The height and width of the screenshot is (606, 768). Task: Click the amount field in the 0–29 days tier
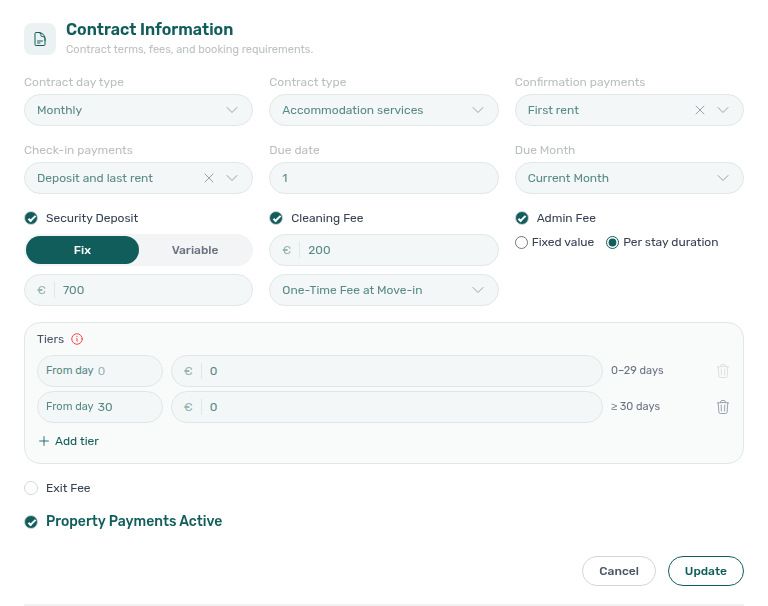pyautogui.click(x=387, y=371)
